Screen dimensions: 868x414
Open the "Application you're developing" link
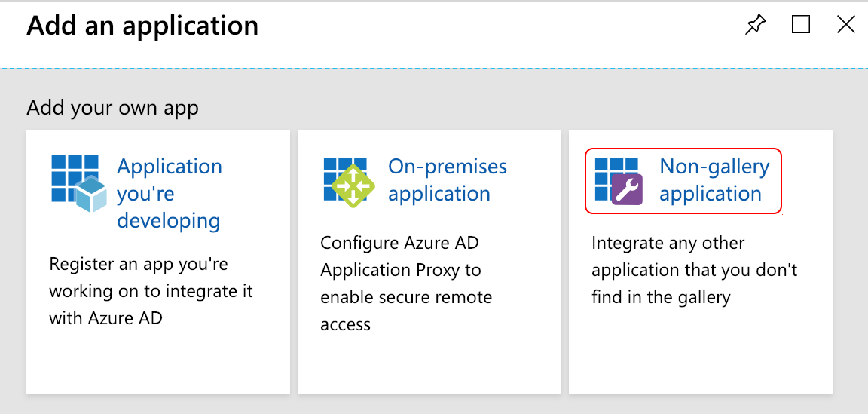(x=170, y=193)
